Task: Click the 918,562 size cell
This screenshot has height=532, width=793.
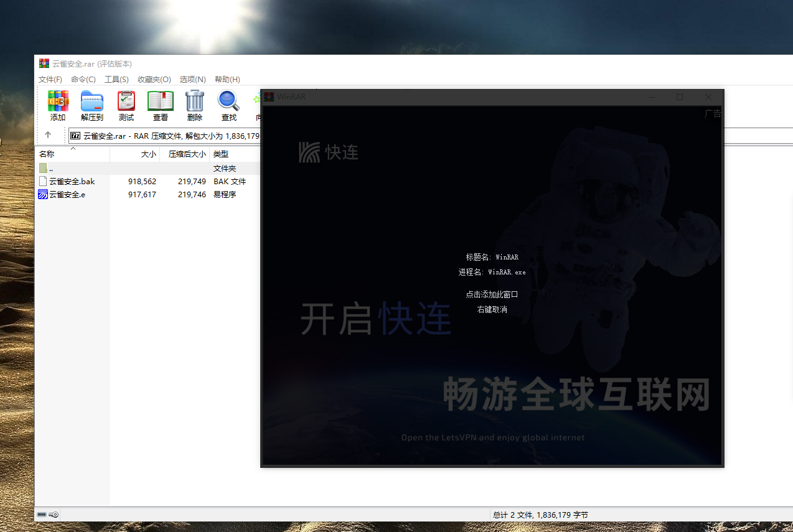Action: coord(142,181)
